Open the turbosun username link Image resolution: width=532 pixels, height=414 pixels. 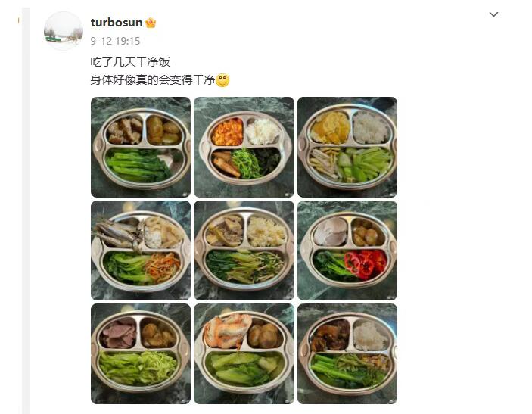click(x=117, y=23)
